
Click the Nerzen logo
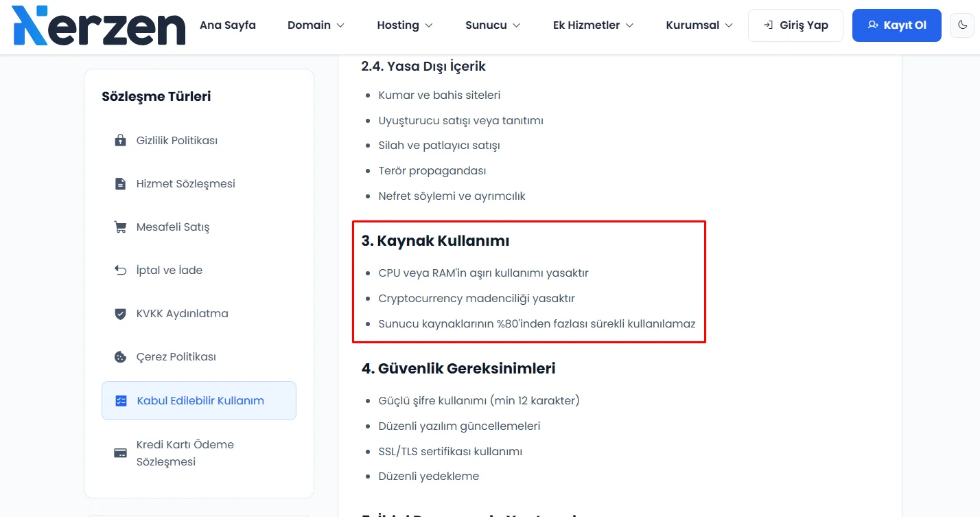coord(99,25)
